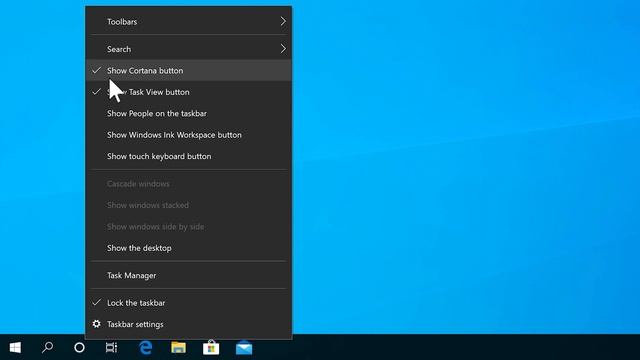Click the gear icon beside Taskbar settings
The width and height of the screenshot is (640, 360).
tap(96, 324)
